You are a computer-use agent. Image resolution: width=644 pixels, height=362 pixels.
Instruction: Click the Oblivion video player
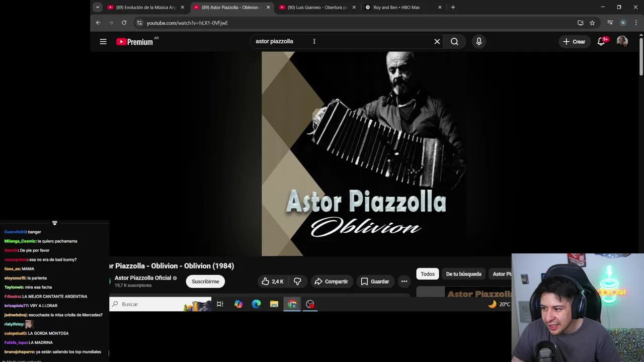(363, 154)
